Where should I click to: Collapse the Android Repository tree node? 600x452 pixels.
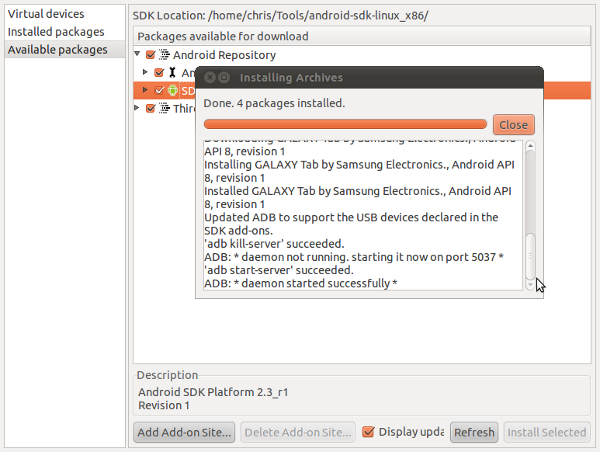pos(138,55)
